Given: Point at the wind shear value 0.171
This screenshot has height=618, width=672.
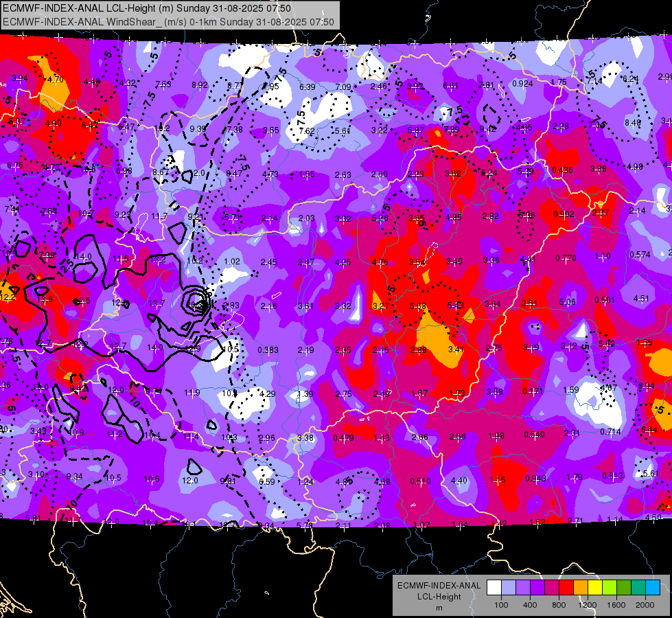Looking at the screenshot, I should [533, 391].
